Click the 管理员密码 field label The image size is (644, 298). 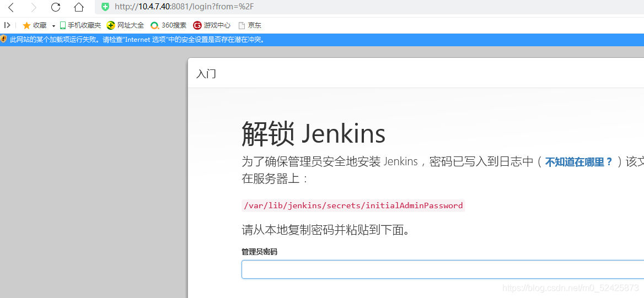click(259, 252)
